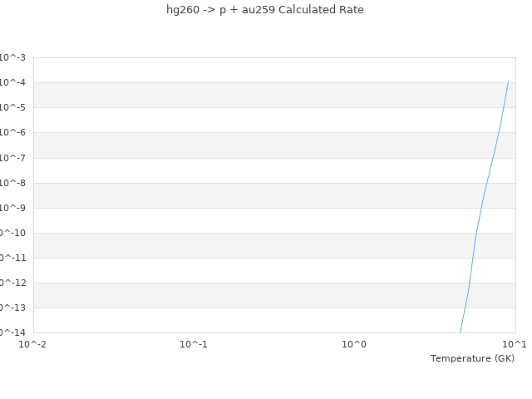532x399 pixels.
Task: Click the y-axis tick label 10^-3
Action: pos(13,57)
